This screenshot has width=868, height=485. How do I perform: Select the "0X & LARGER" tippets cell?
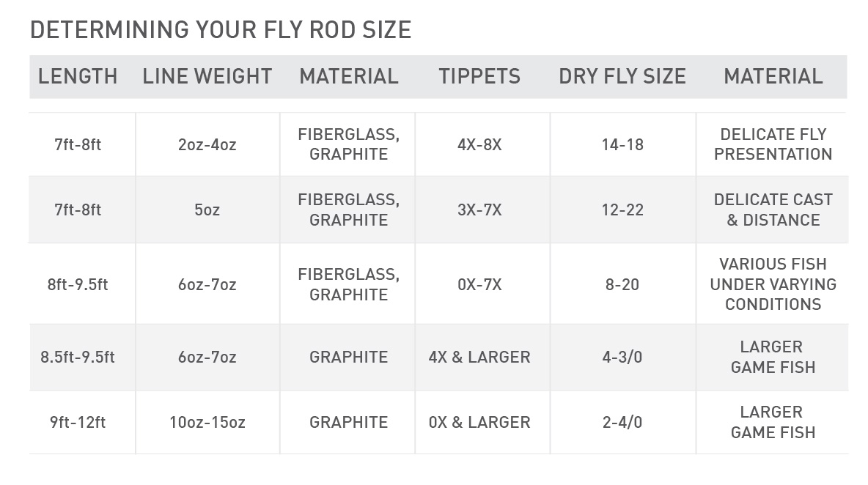click(479, 423)
